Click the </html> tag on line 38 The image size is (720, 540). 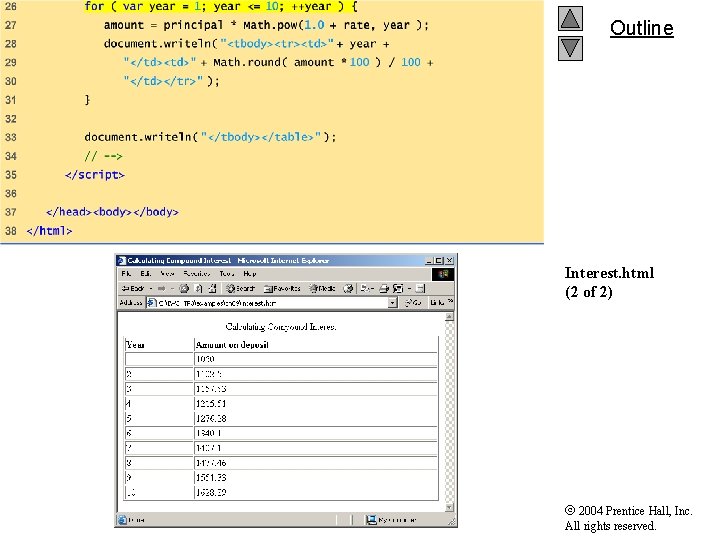pyautogui.click(x=49, y=231)
